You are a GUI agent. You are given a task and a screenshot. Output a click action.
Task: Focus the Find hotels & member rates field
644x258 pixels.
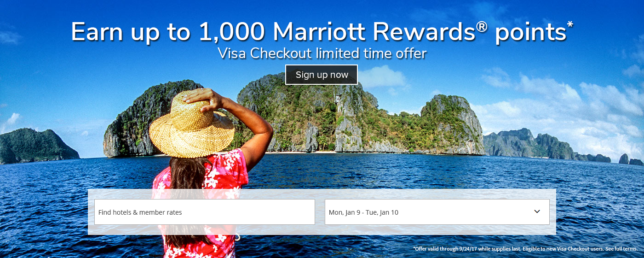point(205,212)
